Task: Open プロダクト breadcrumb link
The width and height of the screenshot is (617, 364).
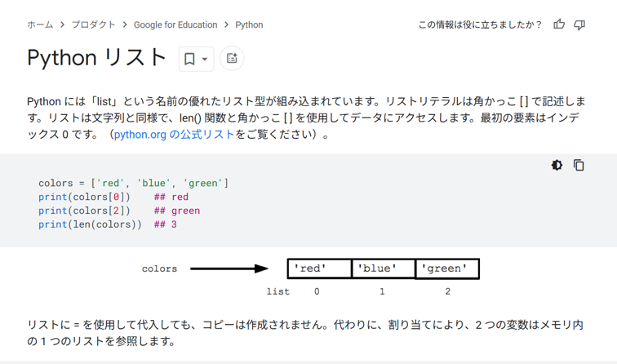Action: [94, 24]
